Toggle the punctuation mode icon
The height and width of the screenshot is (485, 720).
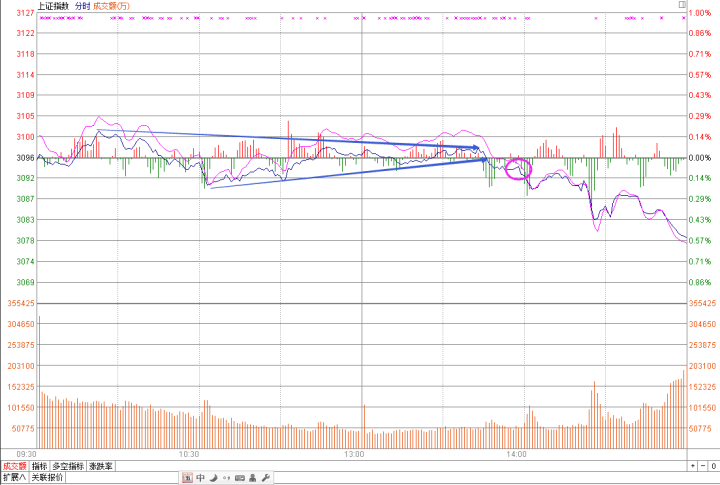point(227,478)
